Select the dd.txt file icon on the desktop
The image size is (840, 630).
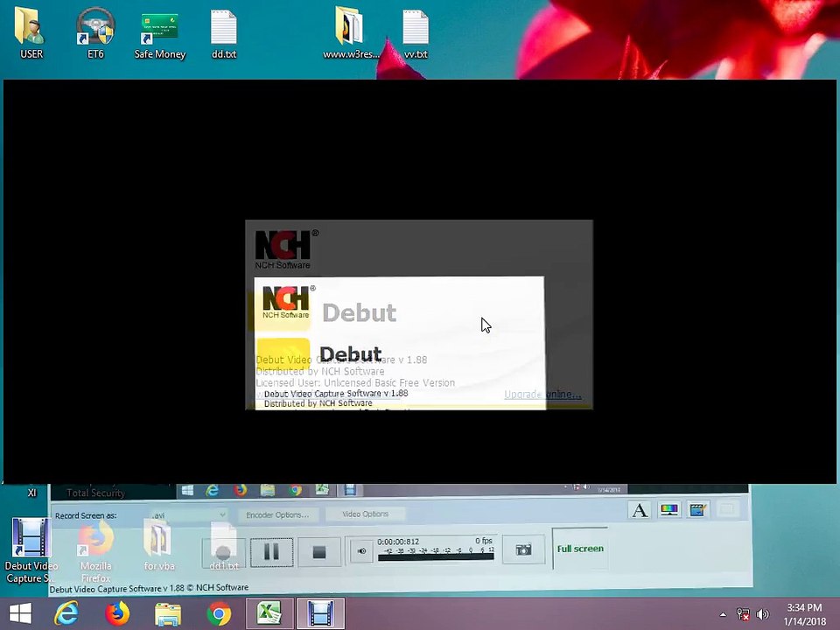pos(223,33)
